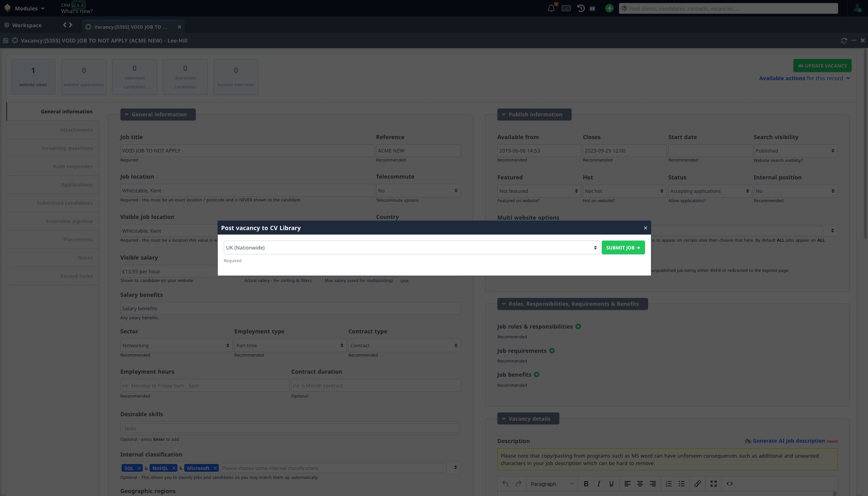This screenshot has height=496, width=868.
Task: Click the green add-new plus icon
Action: click(609, 8)
